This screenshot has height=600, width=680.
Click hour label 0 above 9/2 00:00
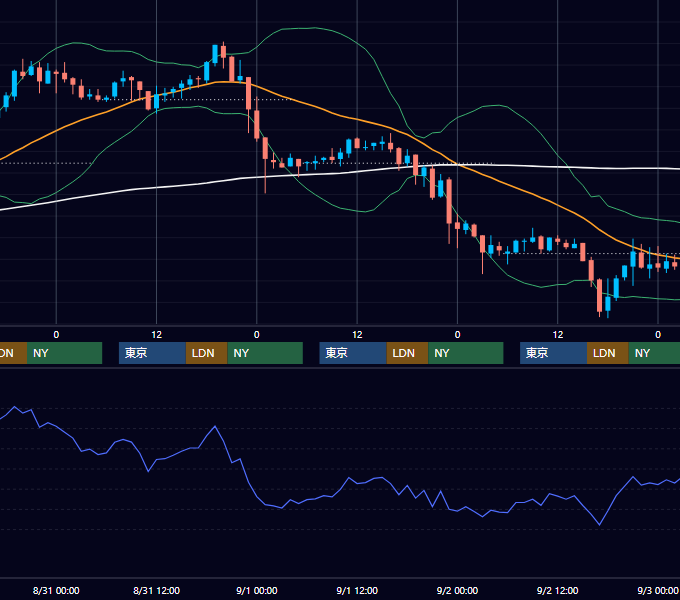coord(457,335)
